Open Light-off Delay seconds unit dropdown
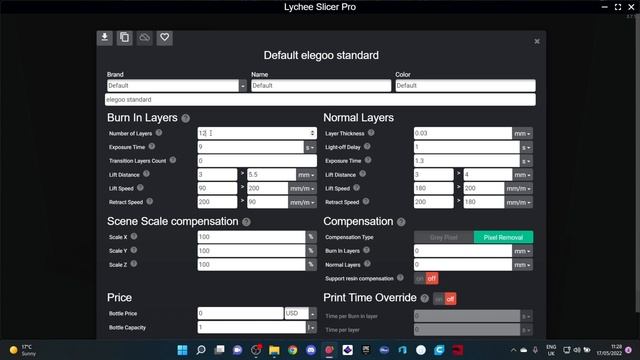 point(526,147)
